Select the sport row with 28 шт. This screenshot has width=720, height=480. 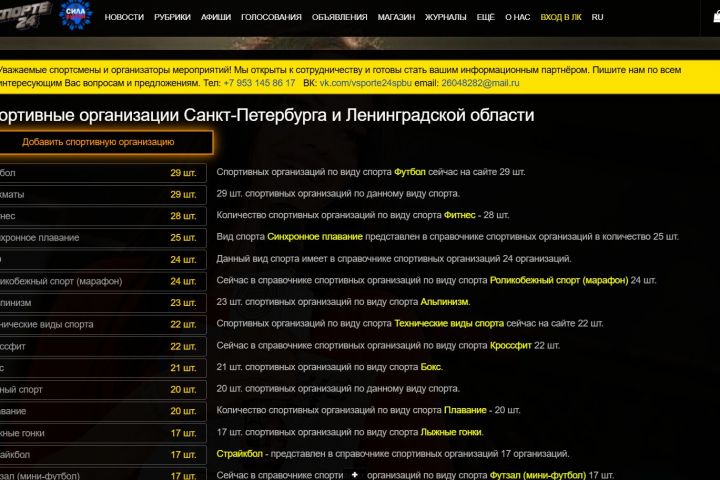point(103,216)
